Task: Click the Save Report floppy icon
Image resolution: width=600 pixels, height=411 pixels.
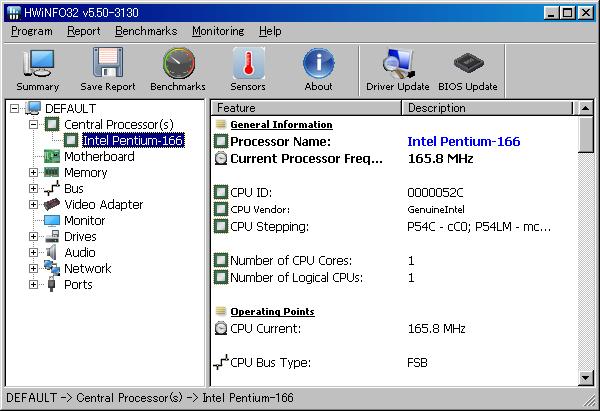Action: click(x=108, y=62)
